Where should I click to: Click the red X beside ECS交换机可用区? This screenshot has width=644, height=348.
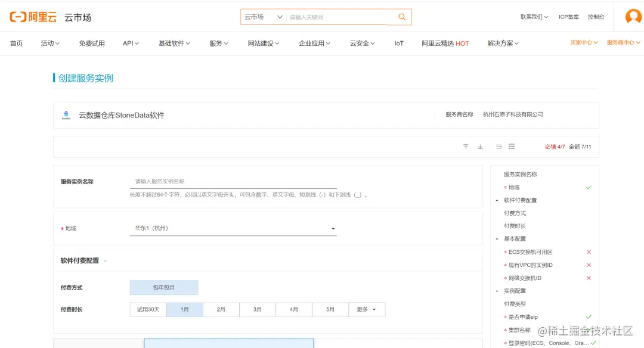pos(589,252)
